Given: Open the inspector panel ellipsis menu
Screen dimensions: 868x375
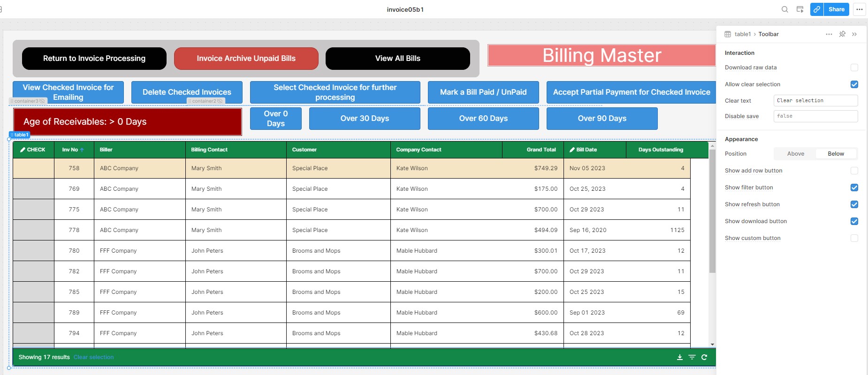Looking at the screenshot, I should (x=829, y=34).
